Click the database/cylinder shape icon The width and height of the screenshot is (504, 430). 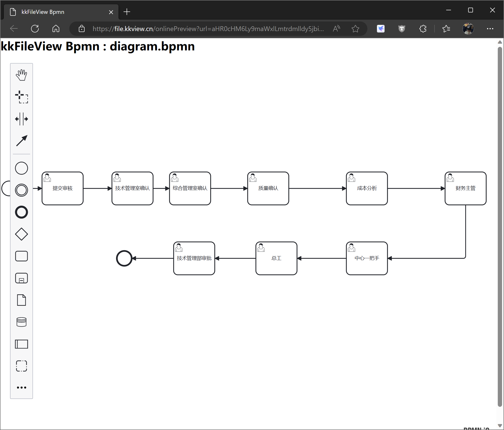point(22,322)
